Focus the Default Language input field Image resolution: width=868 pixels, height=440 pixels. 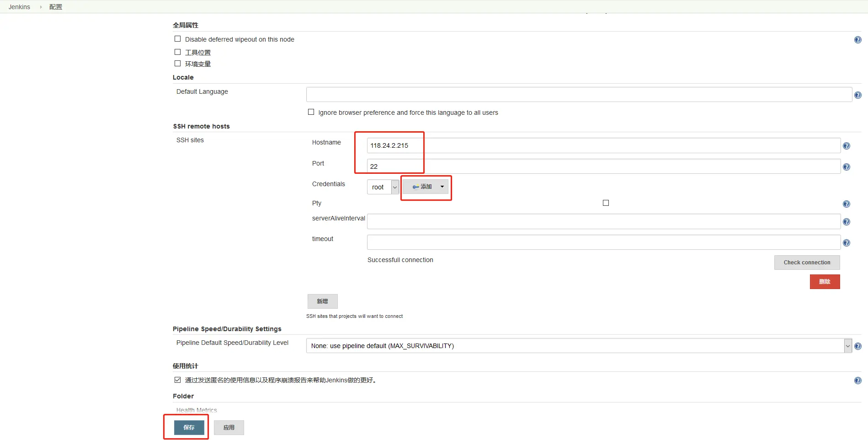tap(579, 95)
